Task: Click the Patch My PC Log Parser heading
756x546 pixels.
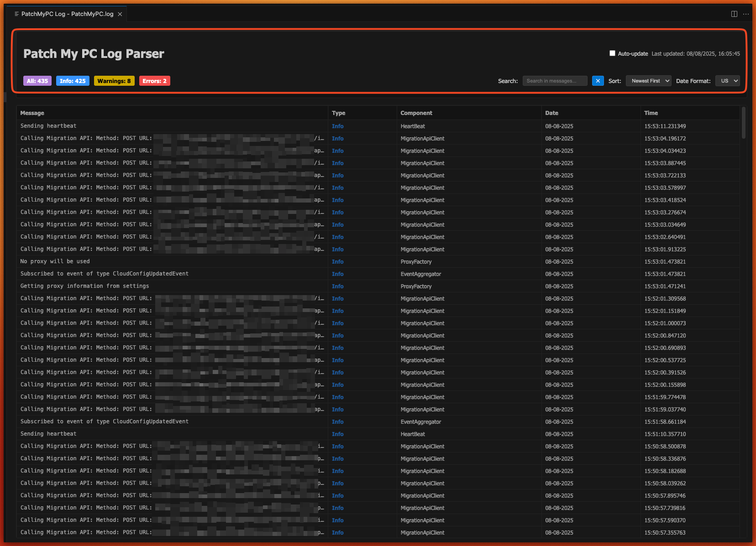Action: [x=94, y=54]
